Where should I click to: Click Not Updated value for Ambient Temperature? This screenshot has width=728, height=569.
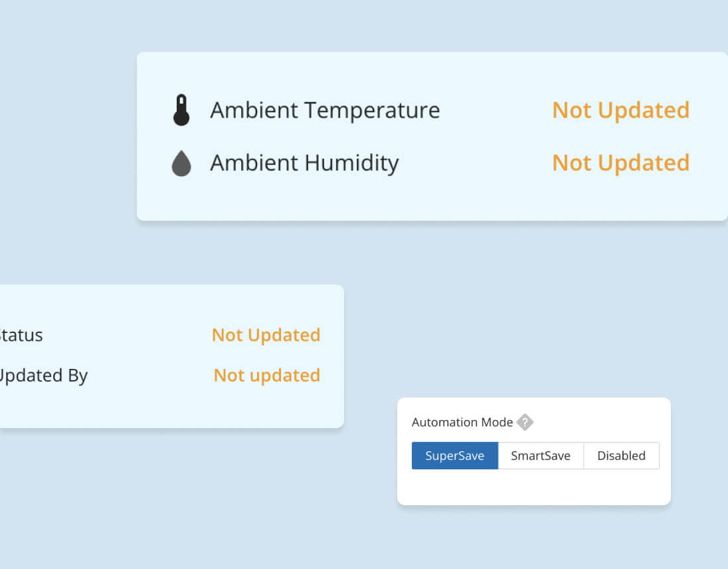(x=621, y=110)
